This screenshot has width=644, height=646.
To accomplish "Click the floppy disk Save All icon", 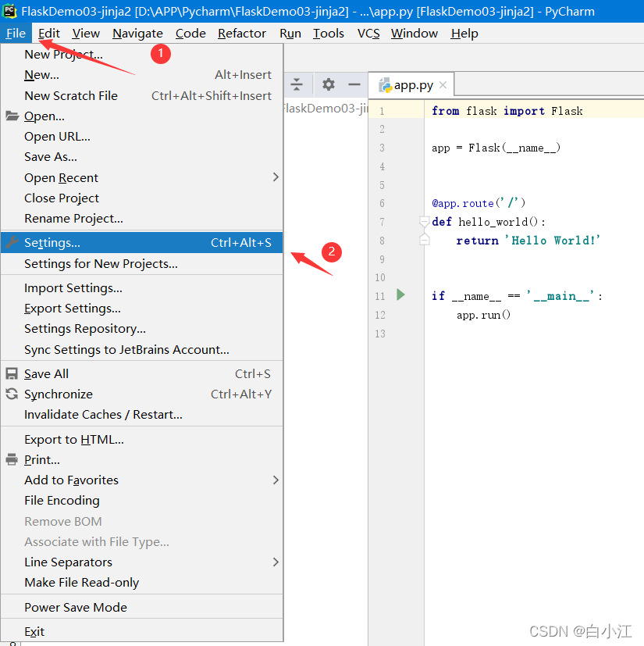I will click(x=12, y=373).
